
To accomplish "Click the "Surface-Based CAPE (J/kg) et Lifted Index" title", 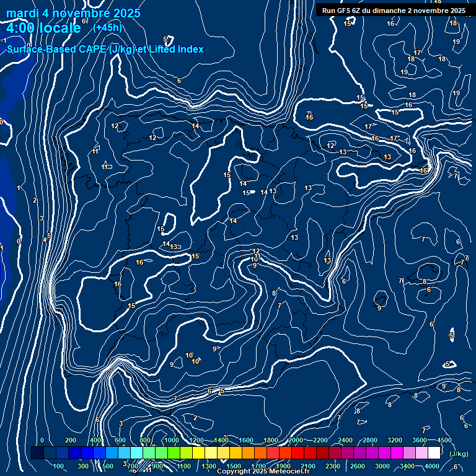I will click(105, 49).
